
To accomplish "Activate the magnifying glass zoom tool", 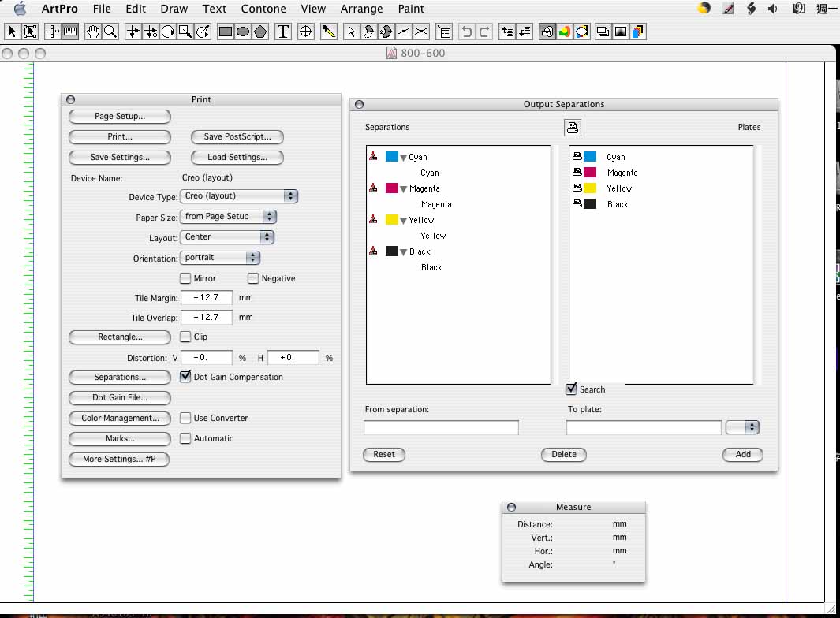I will pos(110,32).
